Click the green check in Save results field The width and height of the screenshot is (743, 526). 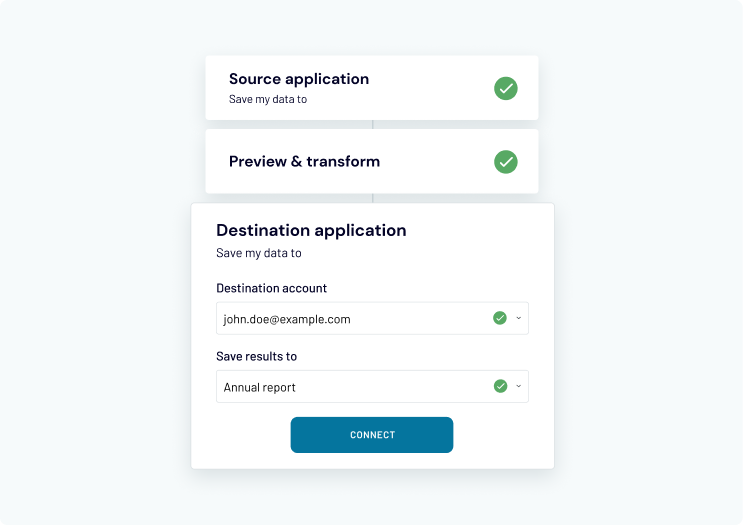pyautogui.click(x=500, y=386)
